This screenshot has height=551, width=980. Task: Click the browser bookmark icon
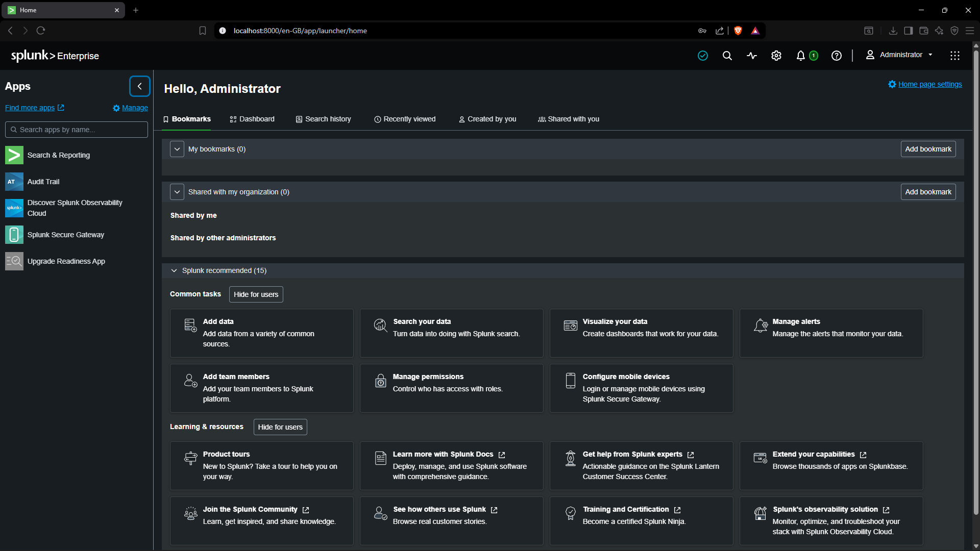click(x=203, y=31)
